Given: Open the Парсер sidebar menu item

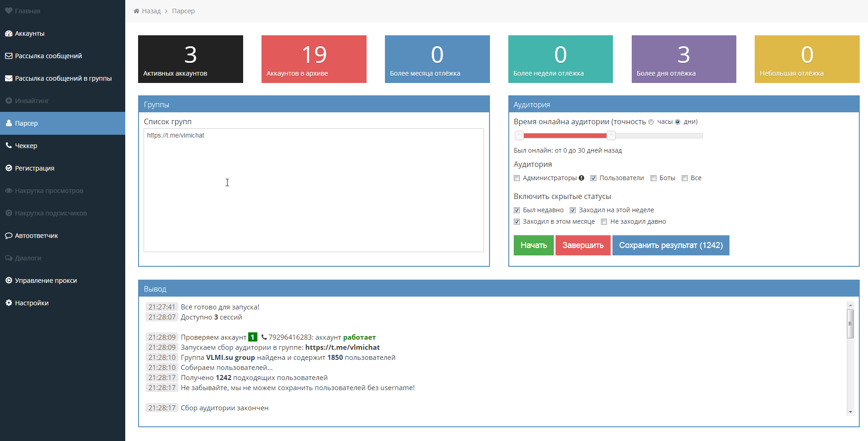Looking at the screenshot, I should tap(26, 123).
